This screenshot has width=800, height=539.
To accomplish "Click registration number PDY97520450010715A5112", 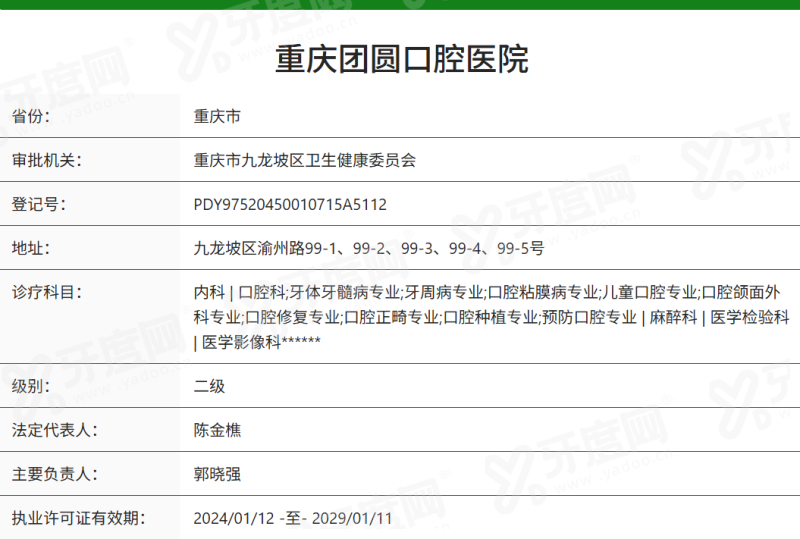I will pos(290,205).
